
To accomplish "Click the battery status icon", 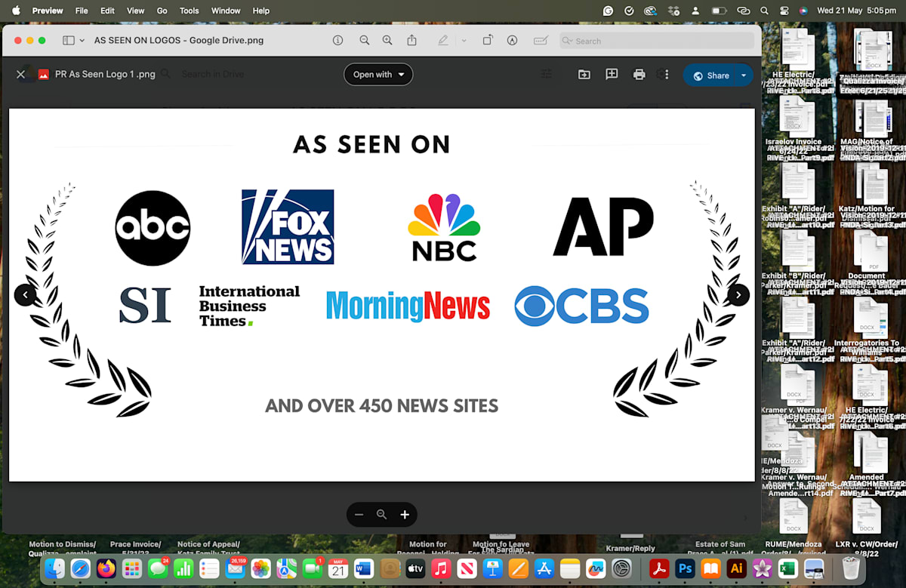I will coord(719,11).
